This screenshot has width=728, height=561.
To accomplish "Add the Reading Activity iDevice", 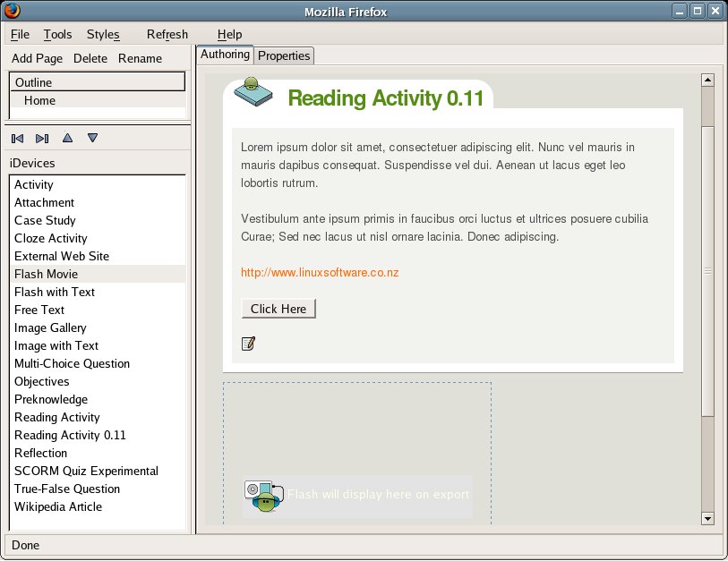I will coord(97,417).
